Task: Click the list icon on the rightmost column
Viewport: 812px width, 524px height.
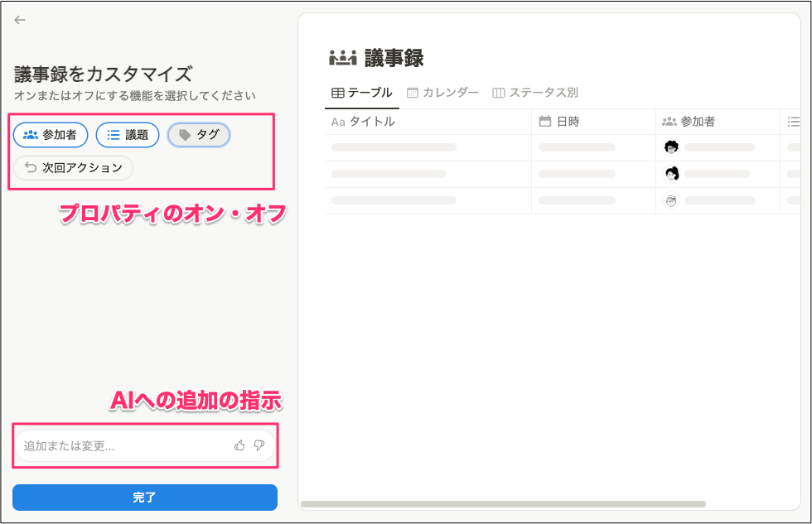Action: pyautogui.click(x=793, y=122)
